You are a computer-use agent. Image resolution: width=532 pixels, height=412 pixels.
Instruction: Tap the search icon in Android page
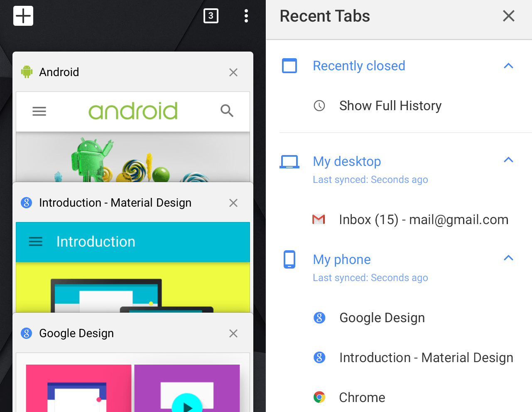227,111
